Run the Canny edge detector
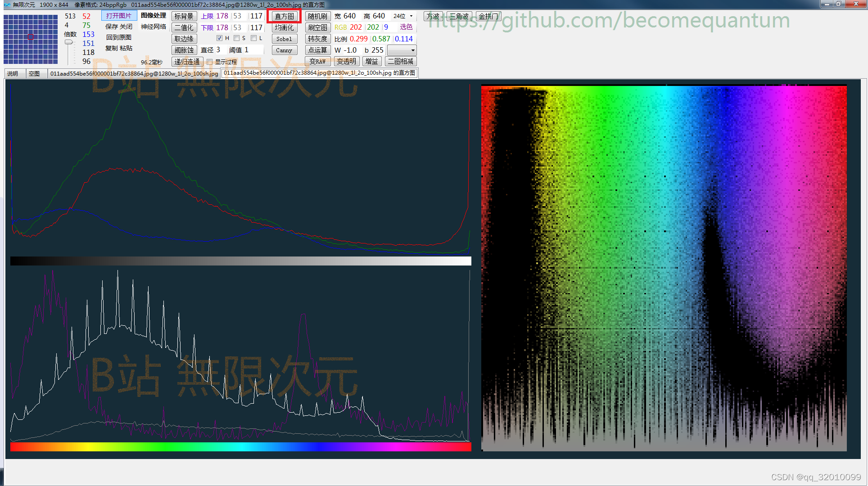868x486 pixels. 284,50
